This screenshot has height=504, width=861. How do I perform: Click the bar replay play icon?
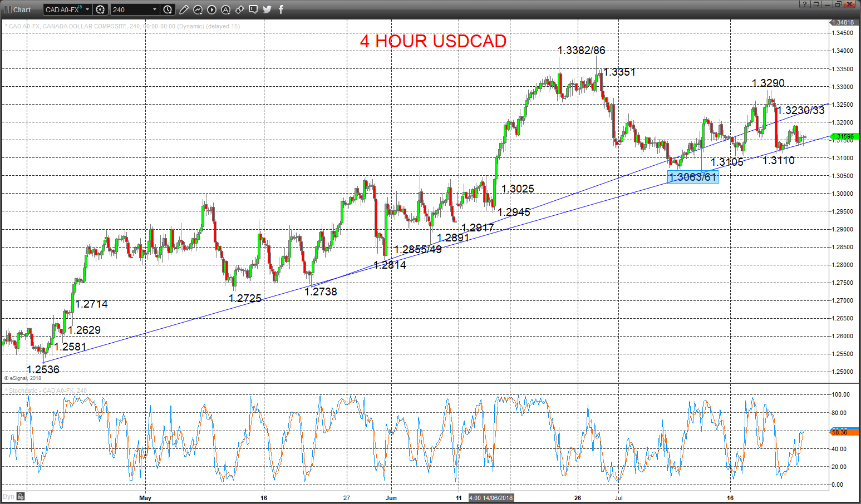(211, 9)
